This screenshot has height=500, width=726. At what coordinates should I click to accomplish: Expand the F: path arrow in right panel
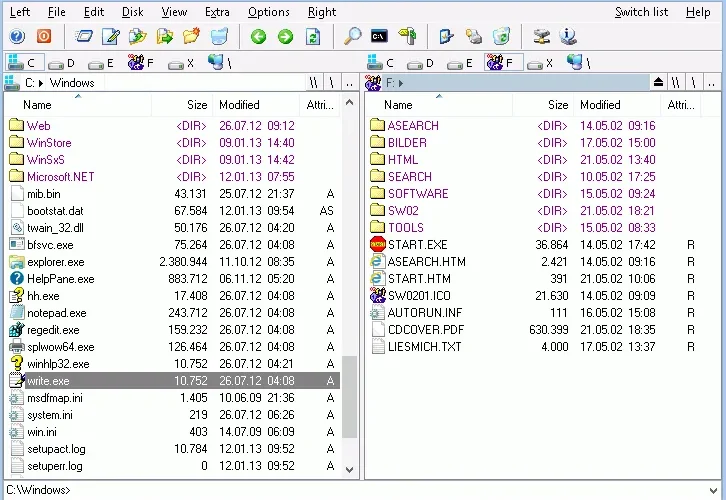click(401, 83)
